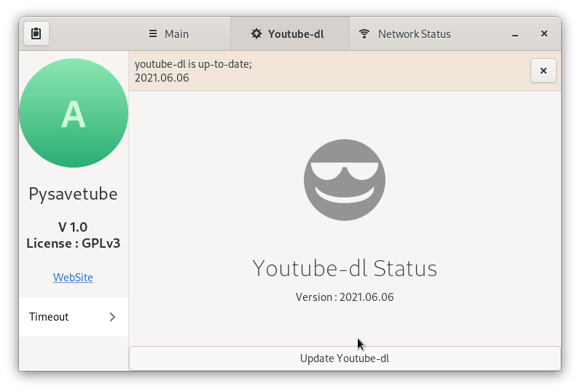
Task: Click the Pysavetube app name label
Action: 74,194
